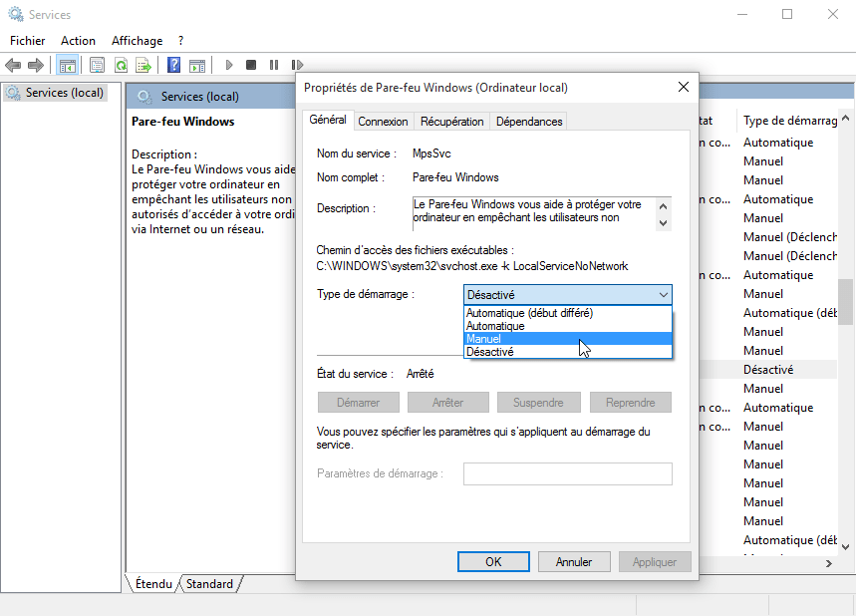Image resolution: width=856 pixels, height=616 pixels.
Task: Click the services list scroll-up arrow
Action: 846,118
